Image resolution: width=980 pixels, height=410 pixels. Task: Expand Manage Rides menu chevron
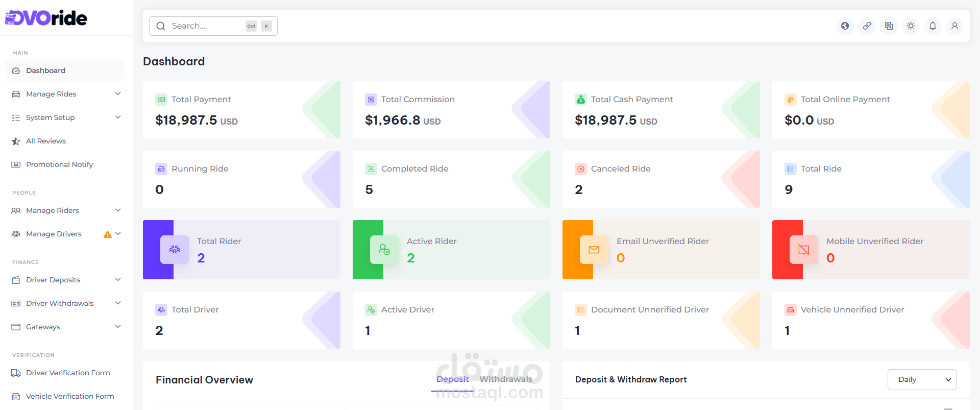point(118,94)
